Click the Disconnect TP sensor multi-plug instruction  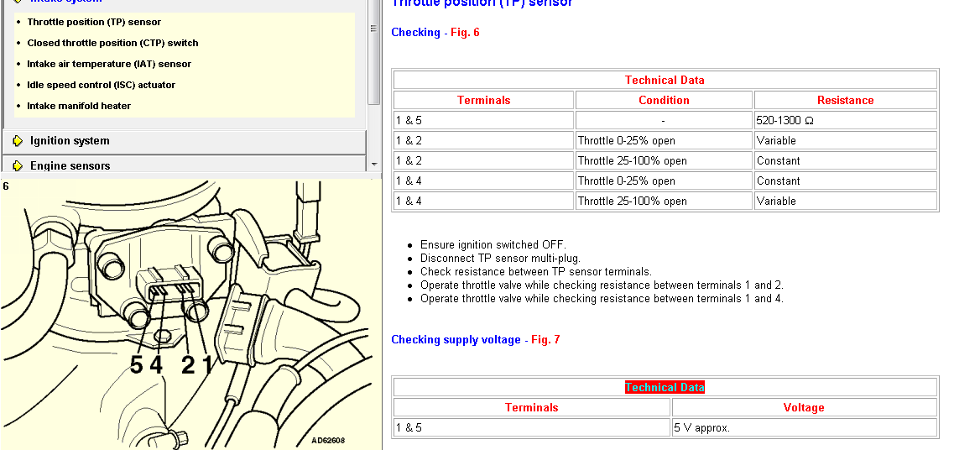click(501, 258)
